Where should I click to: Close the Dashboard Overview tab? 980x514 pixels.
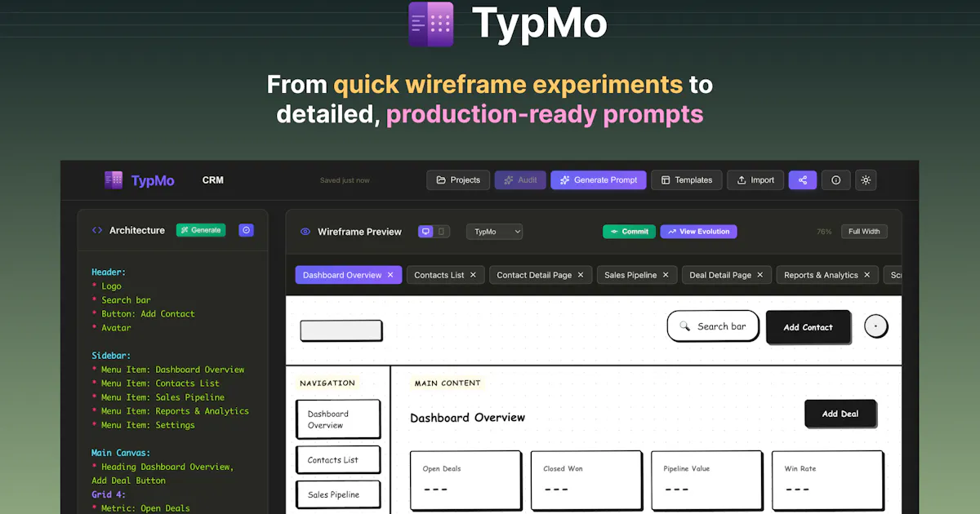click(390, 275)
